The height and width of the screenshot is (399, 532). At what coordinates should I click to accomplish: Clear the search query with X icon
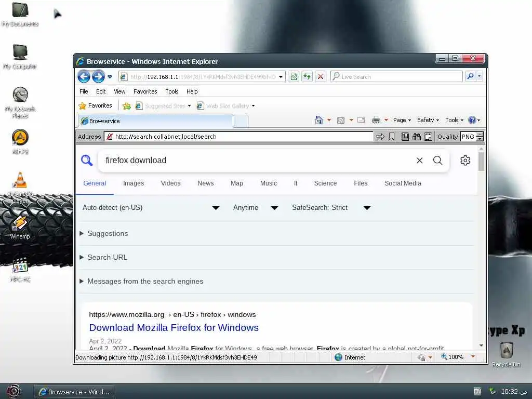[420, 161]
